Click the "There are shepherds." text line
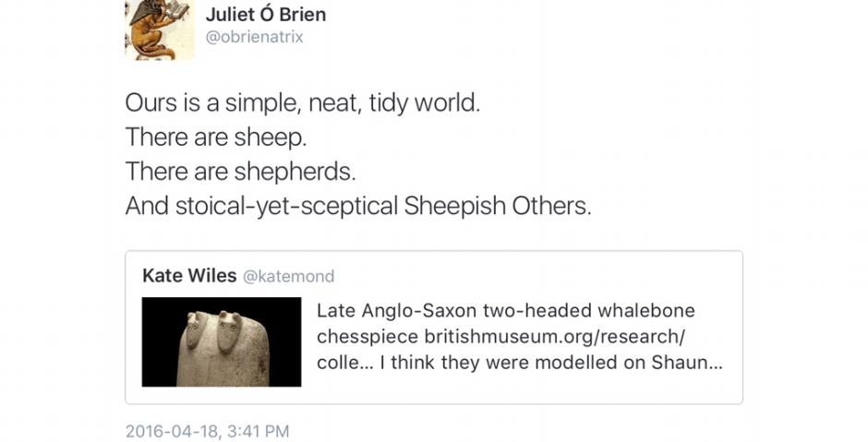 coord(240,172)
